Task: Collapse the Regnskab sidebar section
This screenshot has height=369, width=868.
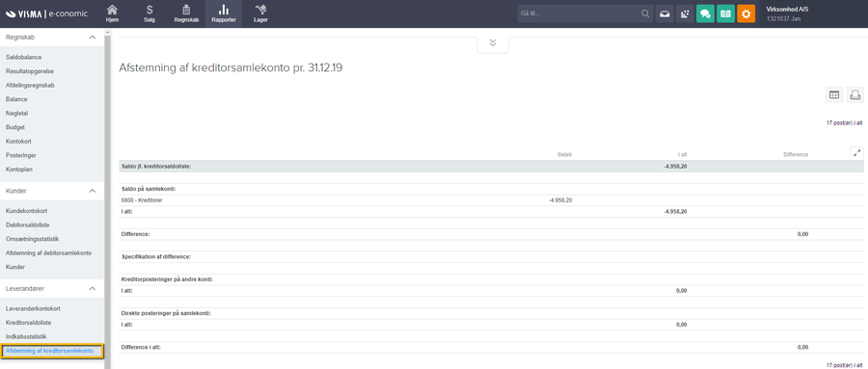Action: coord(93,37)
